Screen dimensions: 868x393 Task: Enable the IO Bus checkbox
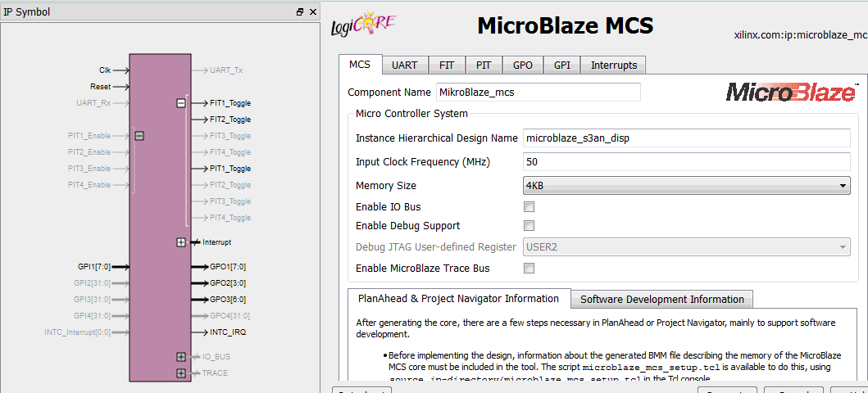coord(529,207)
